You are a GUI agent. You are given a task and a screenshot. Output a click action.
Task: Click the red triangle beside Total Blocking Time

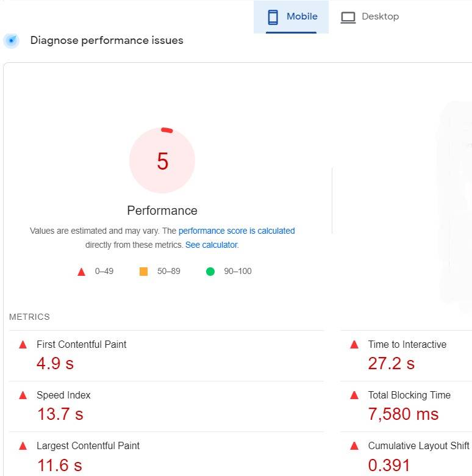click(354, 395)
